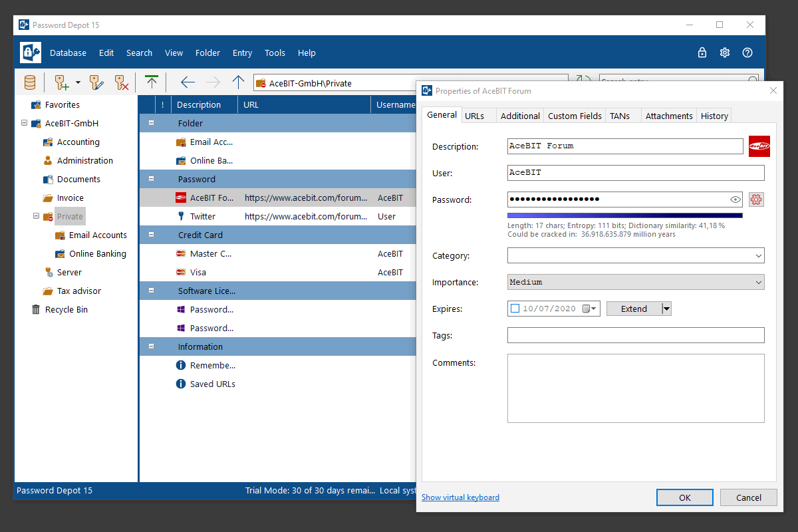
Task: Open the Expires date calendar picker
Action: (x=590, y=309)
